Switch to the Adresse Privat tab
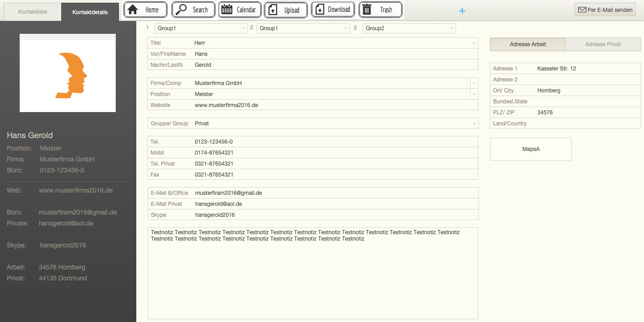The image size is (644, 322). click(603, 44)
